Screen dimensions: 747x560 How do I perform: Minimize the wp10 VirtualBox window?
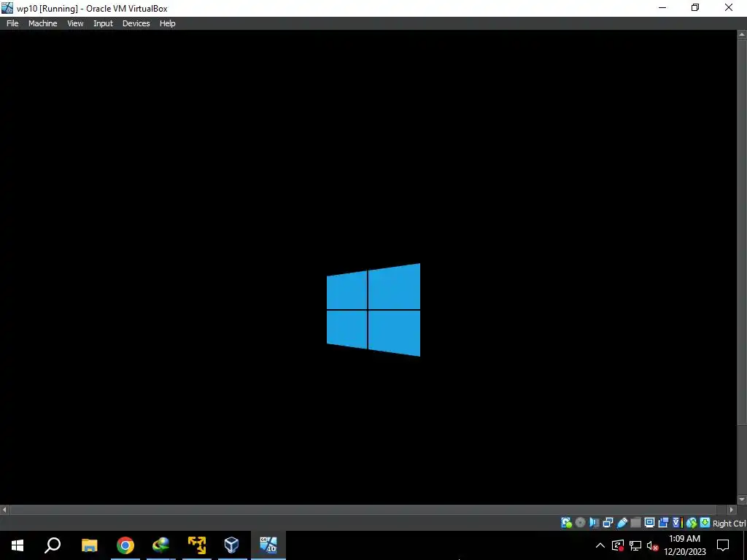click(662, 7)
